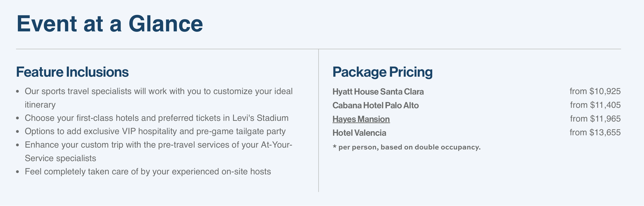Open the Hayes Mansion hotel link
This screenshot has height=206, width=644.
(x=361, y=119)
